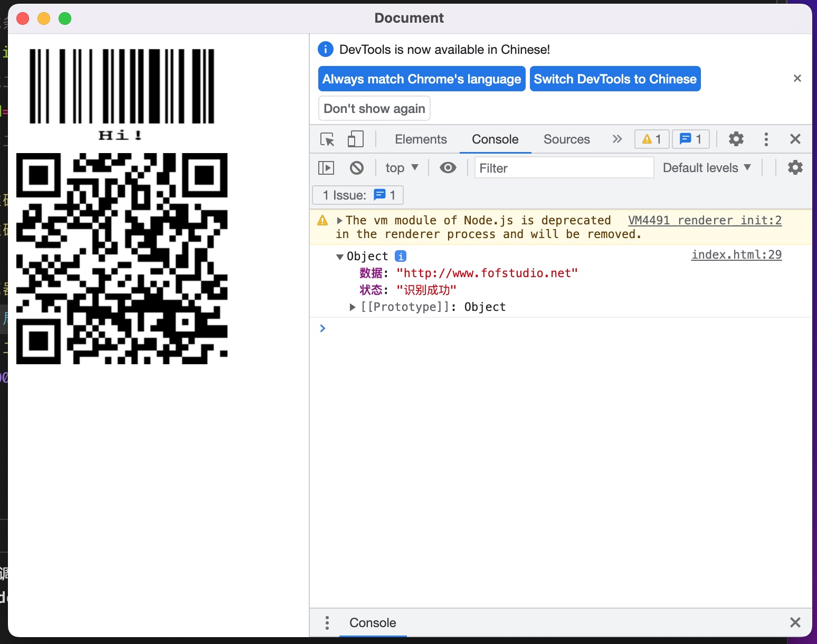817x644 pixels.
Task: Click the QR code image
Action: point(122,259)
